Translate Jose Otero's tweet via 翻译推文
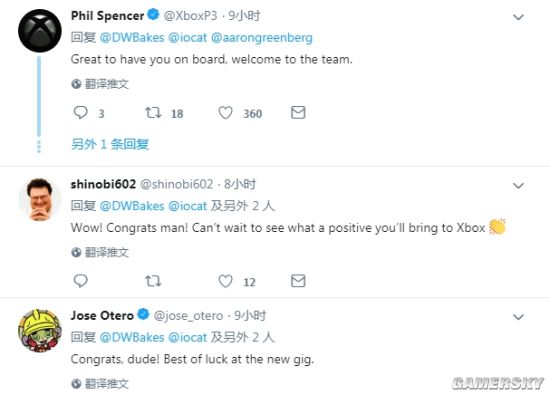550x395 pixels. pyautogui.click(x=100, y=383)
